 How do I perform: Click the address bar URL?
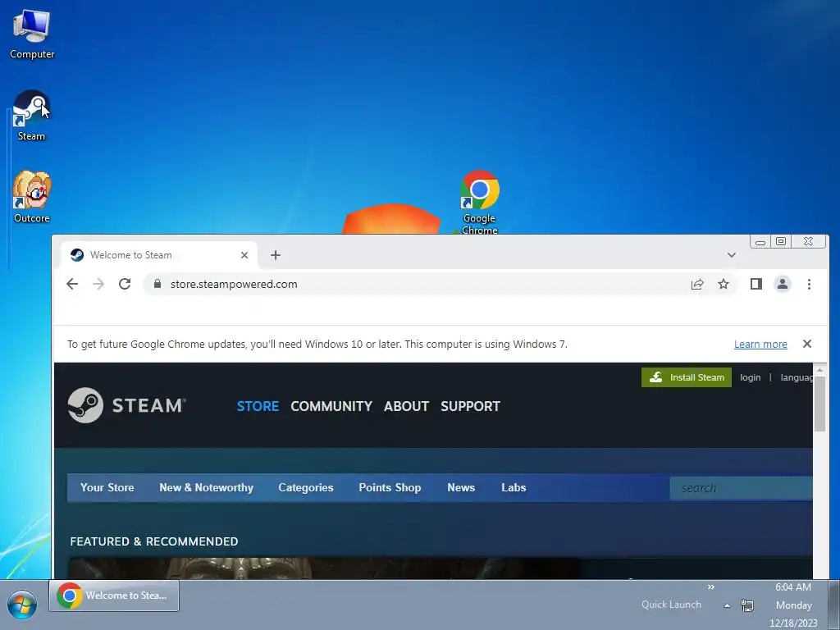[234, 284]
